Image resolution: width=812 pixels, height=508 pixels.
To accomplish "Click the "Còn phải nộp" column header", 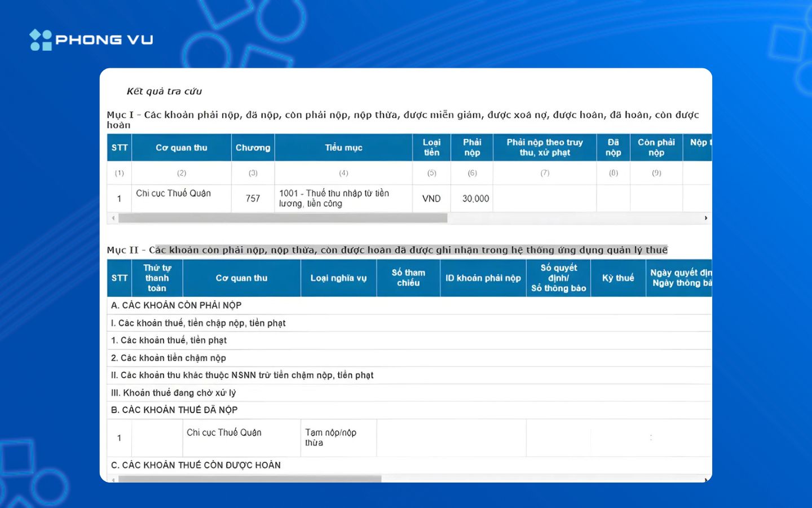I will click(x=656, y=148).
